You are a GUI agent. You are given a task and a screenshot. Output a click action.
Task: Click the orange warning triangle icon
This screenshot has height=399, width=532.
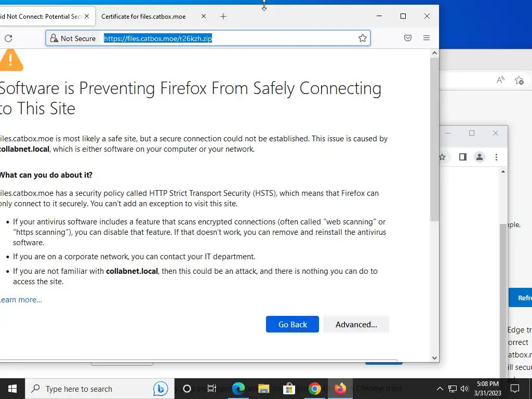[x=11, y=60]
